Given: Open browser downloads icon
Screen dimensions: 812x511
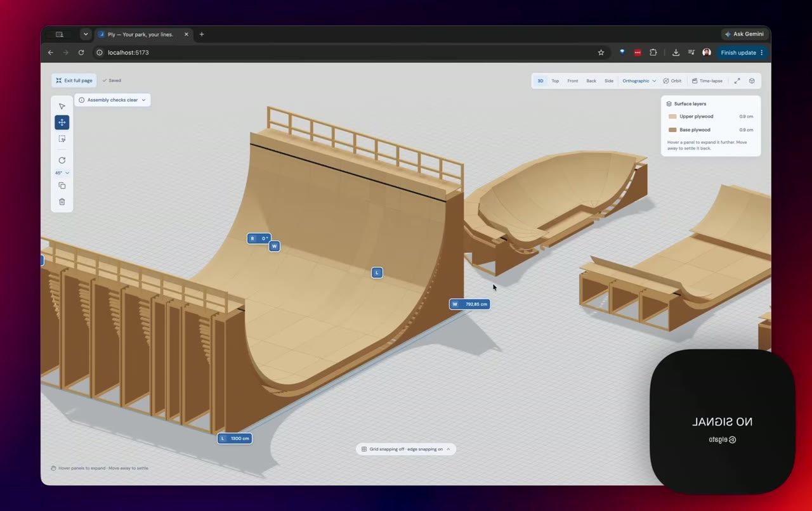Looking at the screenshot, I should click(676, 53).
